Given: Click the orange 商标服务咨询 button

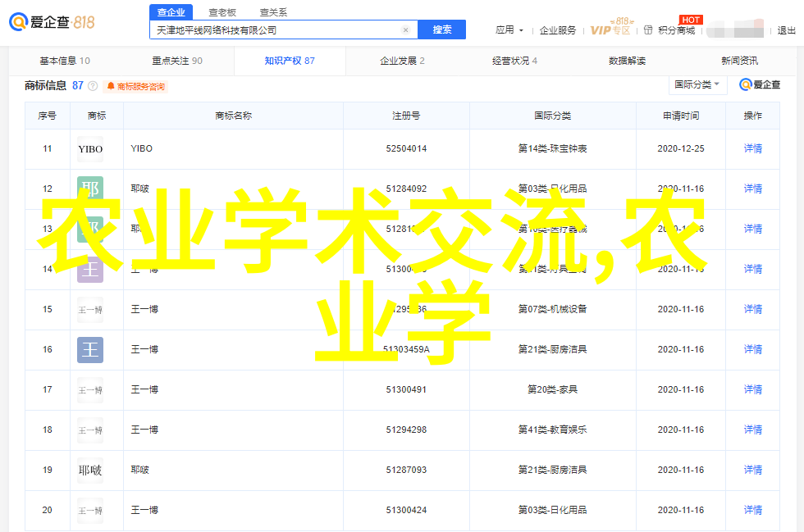Looking at the screenshot, I should pos(136,87).
